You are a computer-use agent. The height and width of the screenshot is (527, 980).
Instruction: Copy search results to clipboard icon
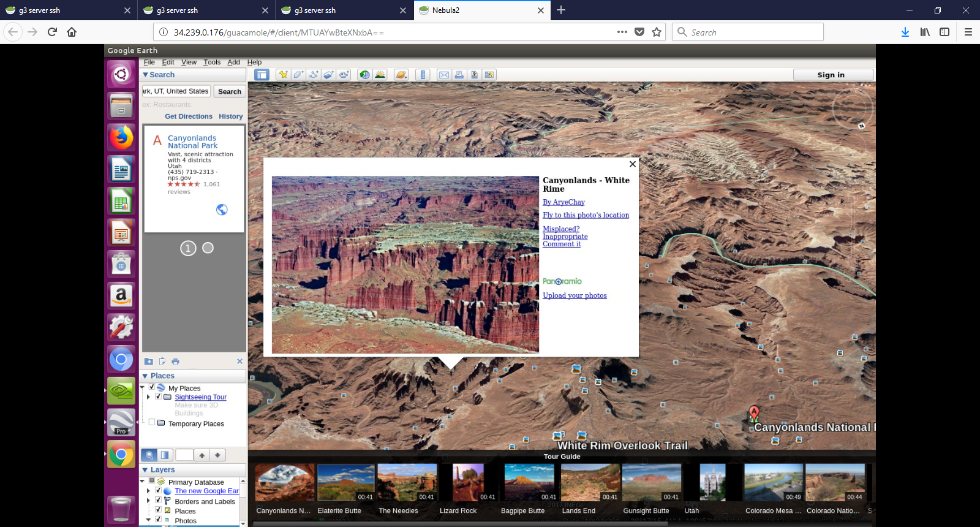pos(162,362)
